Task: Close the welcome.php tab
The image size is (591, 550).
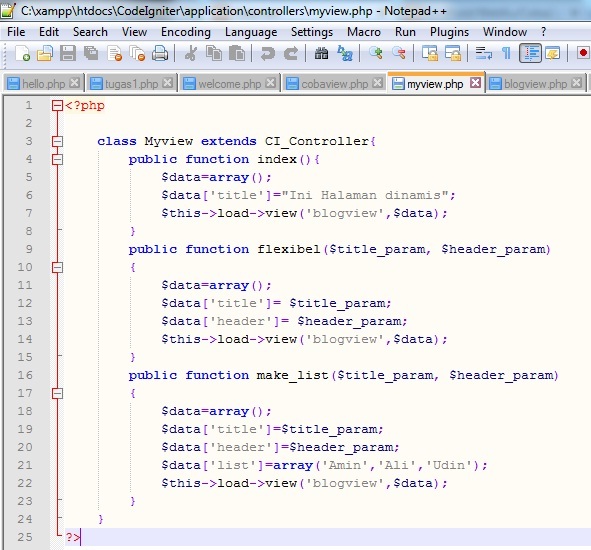Action: point(271,82)
